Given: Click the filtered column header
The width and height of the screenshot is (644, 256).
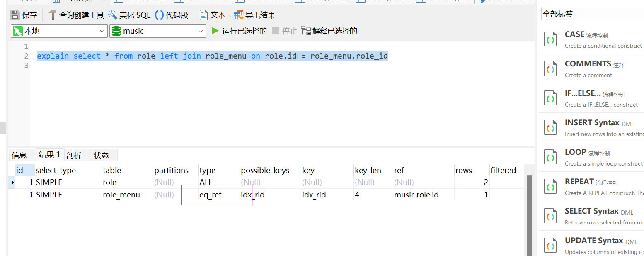Looking at the screenshot, I should click(x=506, y=170).
